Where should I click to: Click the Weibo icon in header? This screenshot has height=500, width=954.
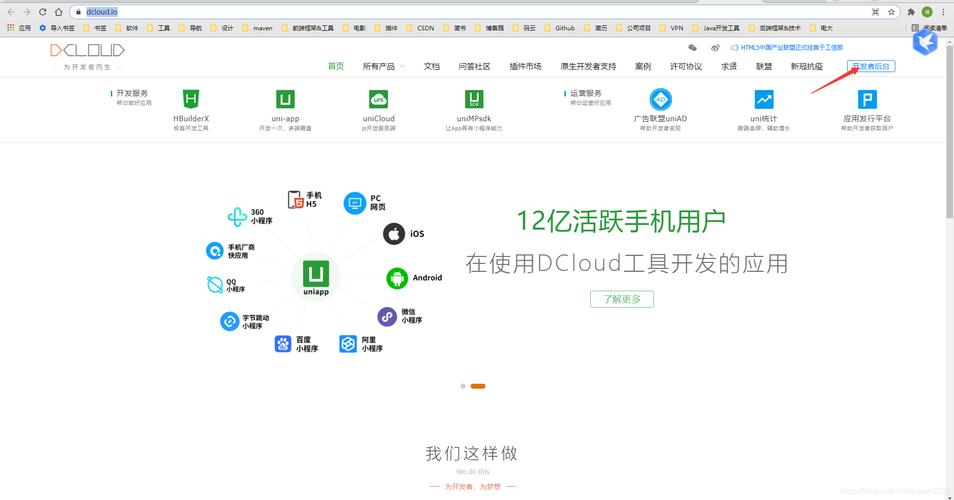(715, 47)
